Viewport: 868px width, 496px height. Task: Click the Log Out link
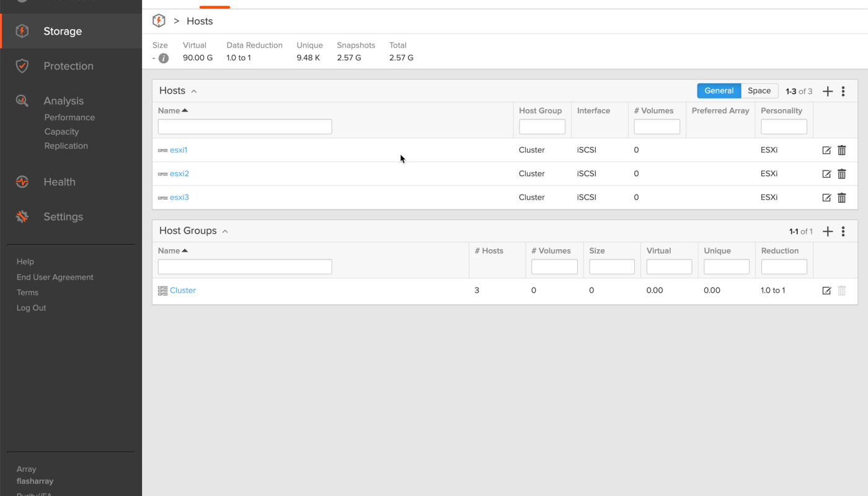[x=31, y=308]
